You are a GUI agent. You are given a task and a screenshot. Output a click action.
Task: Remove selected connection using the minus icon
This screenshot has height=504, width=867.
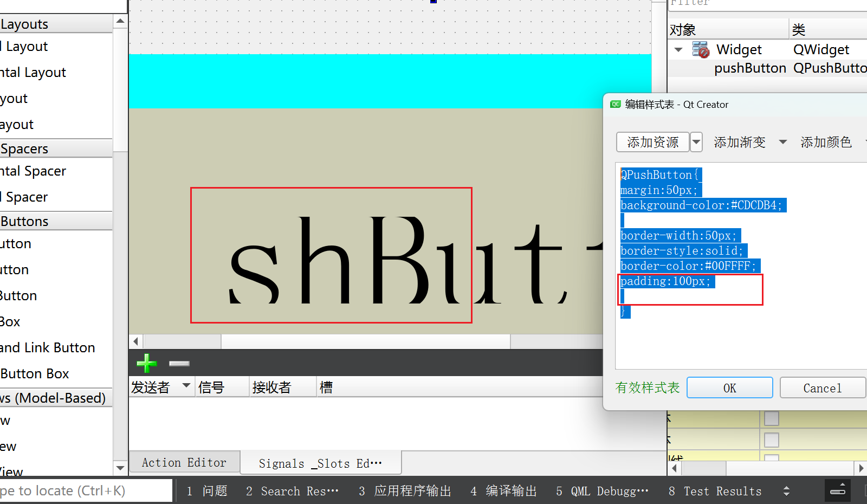click(179, 363)
